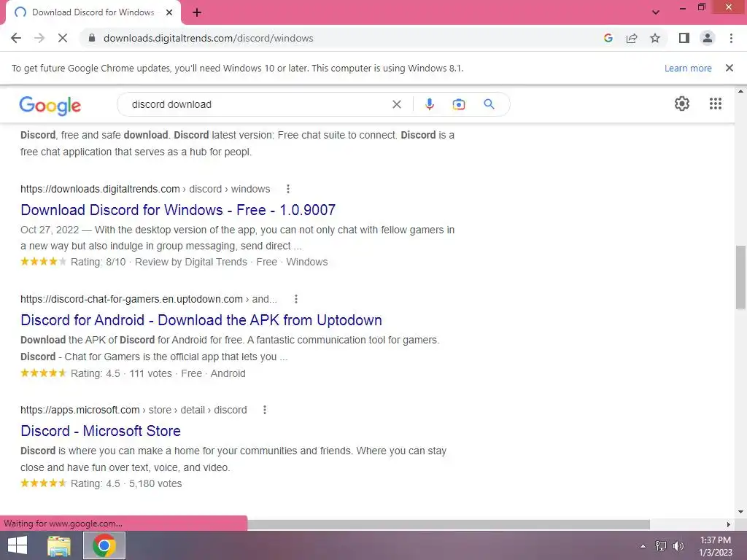Open options for the digitaltrends result
The width and height of the screenshot is (747, 560).
click(287, 189)
